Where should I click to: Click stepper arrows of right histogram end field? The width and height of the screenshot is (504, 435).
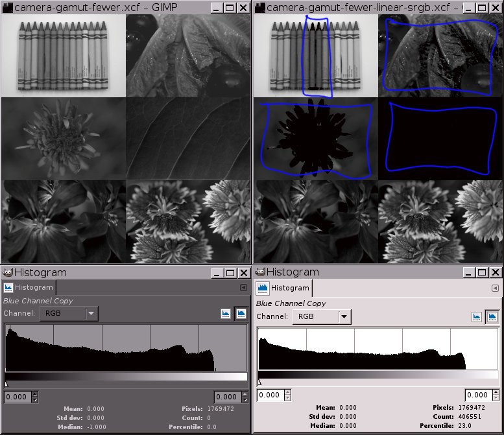[496, 395]
